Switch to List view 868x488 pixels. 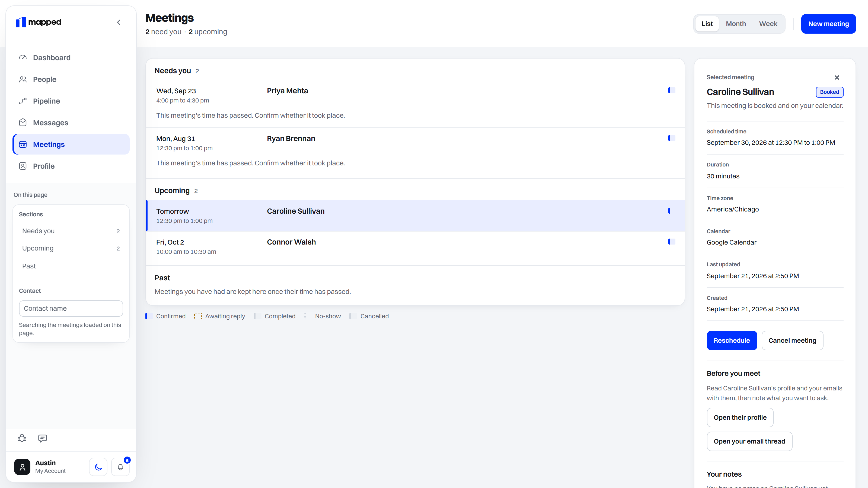point(707,24)
